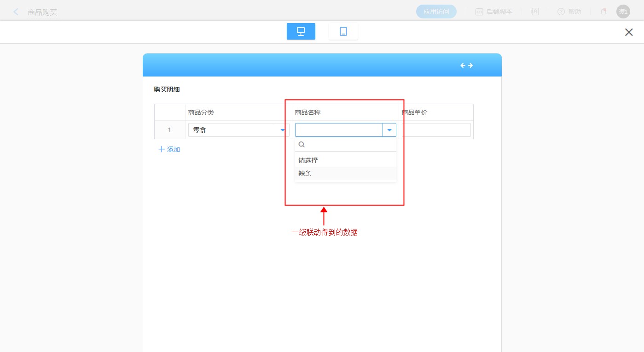
Task: Click 添加 to add a row
Action: (169, 149)
